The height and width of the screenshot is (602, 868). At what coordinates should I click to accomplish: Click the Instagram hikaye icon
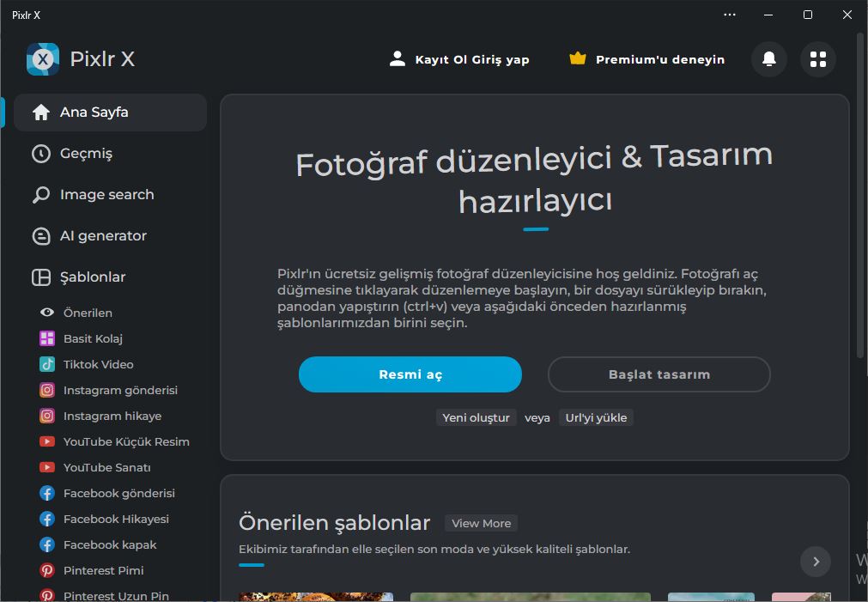click(47, 416)
